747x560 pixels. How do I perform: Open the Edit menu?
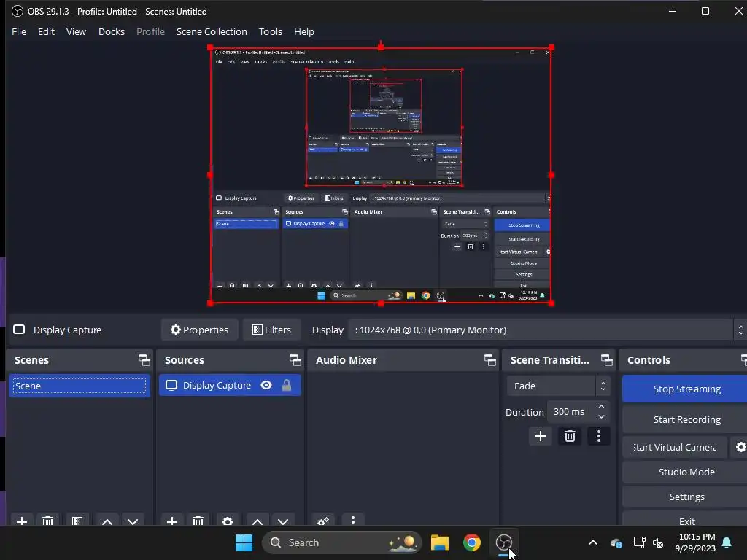(x=46, y=31)
